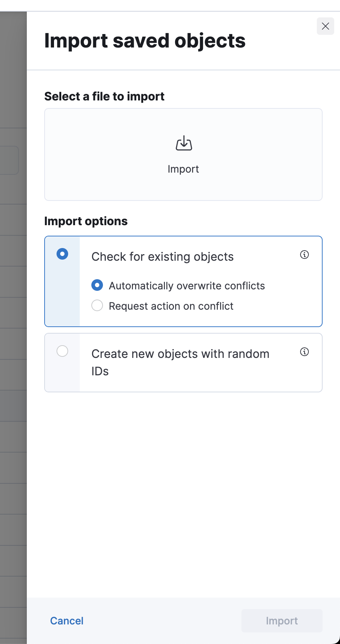Click the Check for existing objects label
This screenshot has width=340, height=644.
(x=162, y=257)
